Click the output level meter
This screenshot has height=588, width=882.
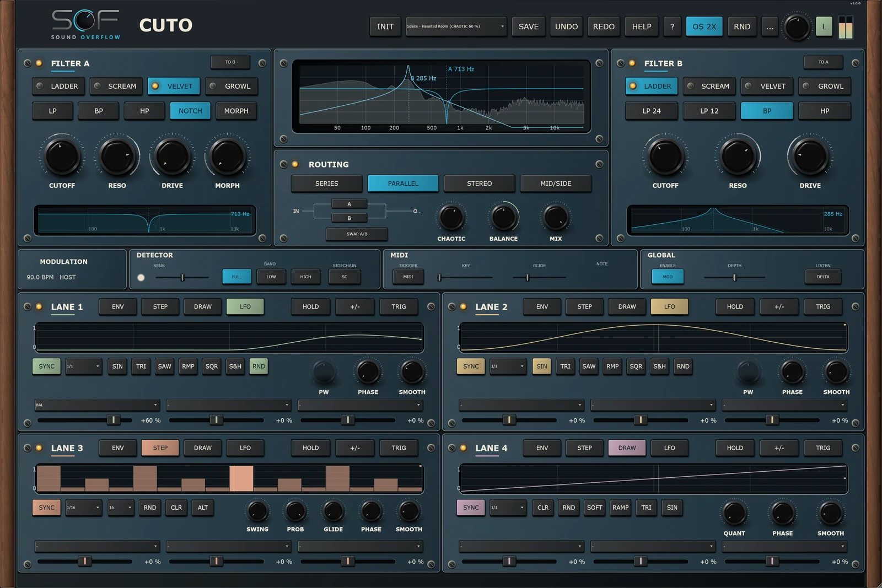click(x=845, y=27)
